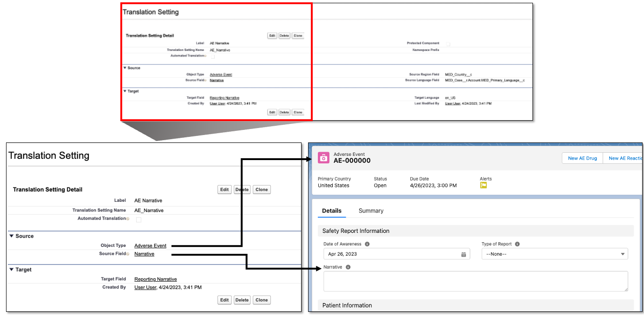
Task: Click the help icon beside Automated Translation in the enlarged panel
Action: tap(128, 219)
